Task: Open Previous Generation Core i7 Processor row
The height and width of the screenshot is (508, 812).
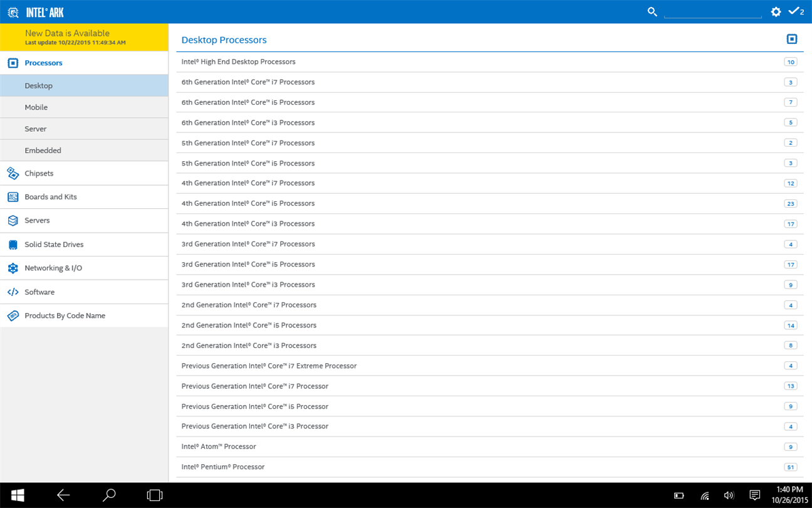Action: click(x=490, y=386)
